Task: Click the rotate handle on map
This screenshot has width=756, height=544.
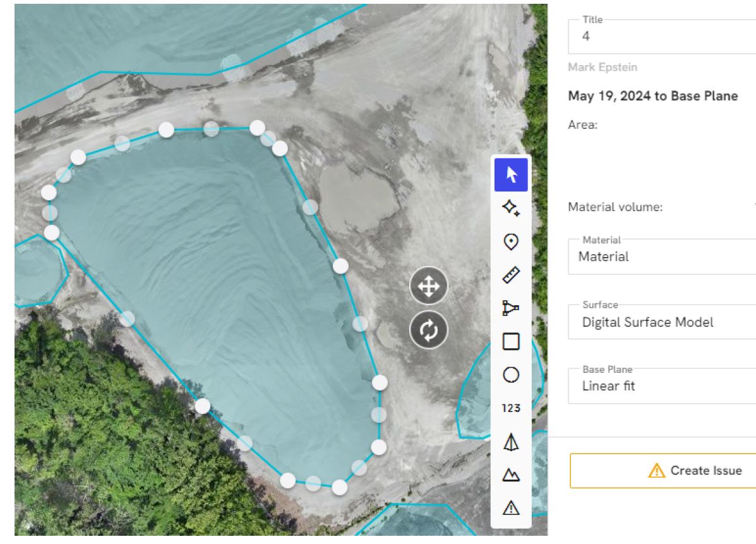Action: (x=428, y=330)
